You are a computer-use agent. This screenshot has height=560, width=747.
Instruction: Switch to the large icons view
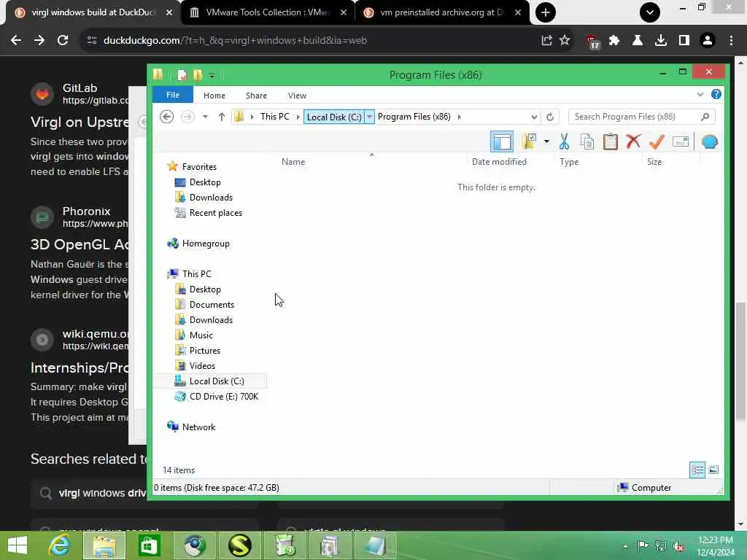[x=713, y=470]
